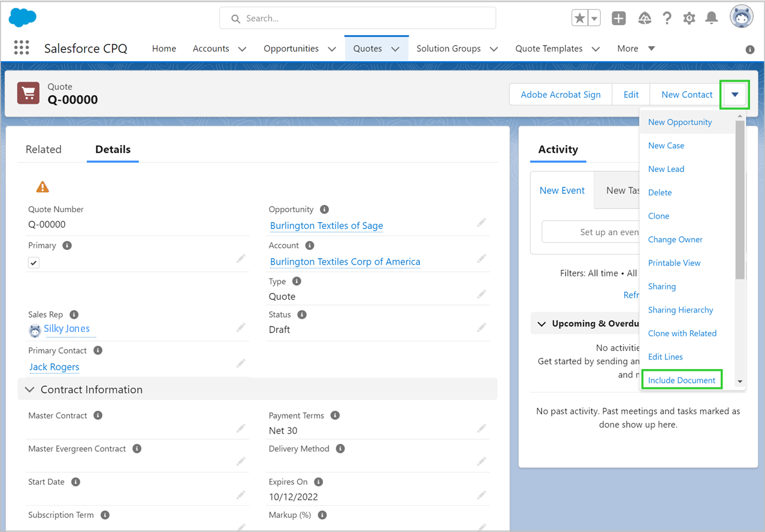Open the Setup gear icon

tap(689, 18)
